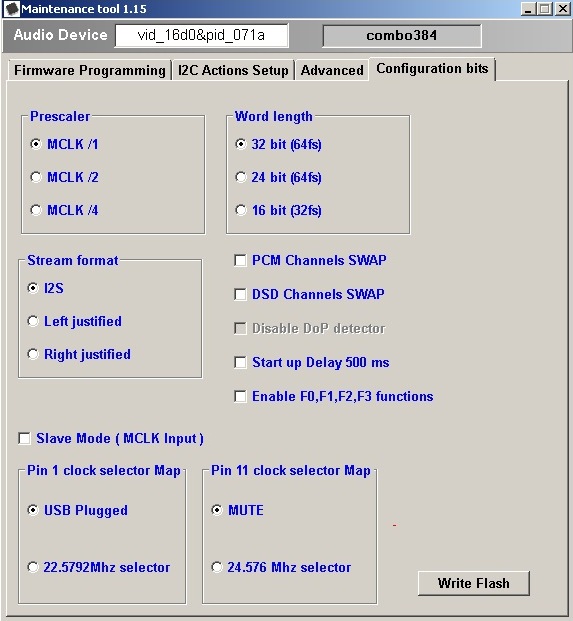Screen dimensions: 573x621
Task: Click the Pin 1 clock selector Map label
Action: coord(104,471)
